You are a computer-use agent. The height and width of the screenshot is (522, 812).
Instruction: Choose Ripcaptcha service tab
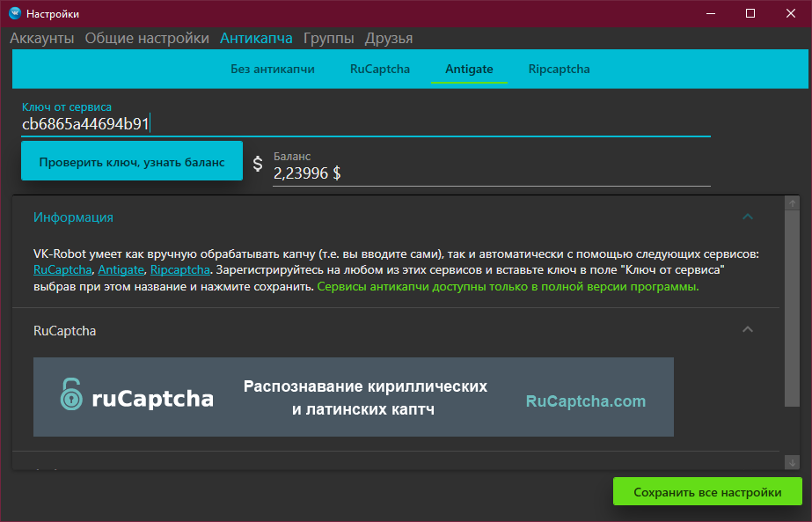point(559,69)
